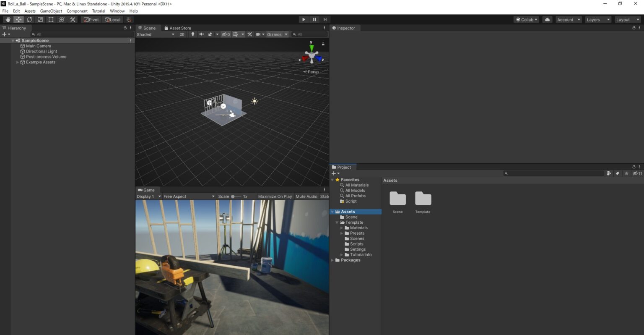Open Hierarchy panel options menu
This screenshot has width=644, height=335.
tap(130, 28)
